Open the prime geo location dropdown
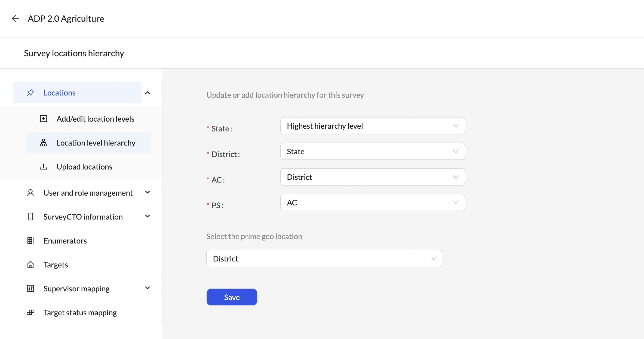 (x=324, y=259)
